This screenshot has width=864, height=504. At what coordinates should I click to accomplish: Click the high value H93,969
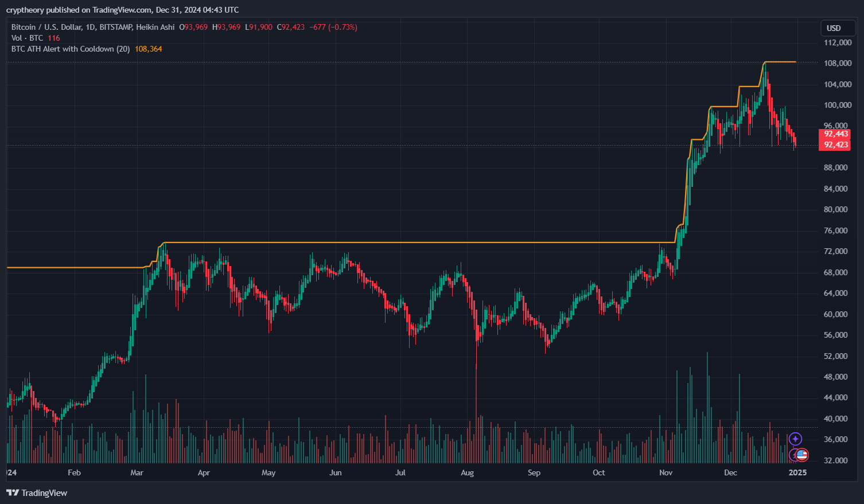(x=227, y=27)
